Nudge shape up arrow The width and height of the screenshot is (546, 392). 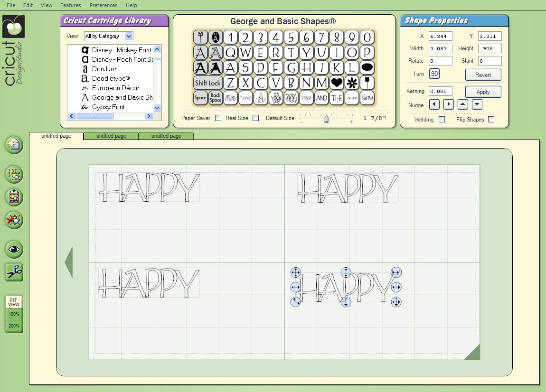point(463,104)
